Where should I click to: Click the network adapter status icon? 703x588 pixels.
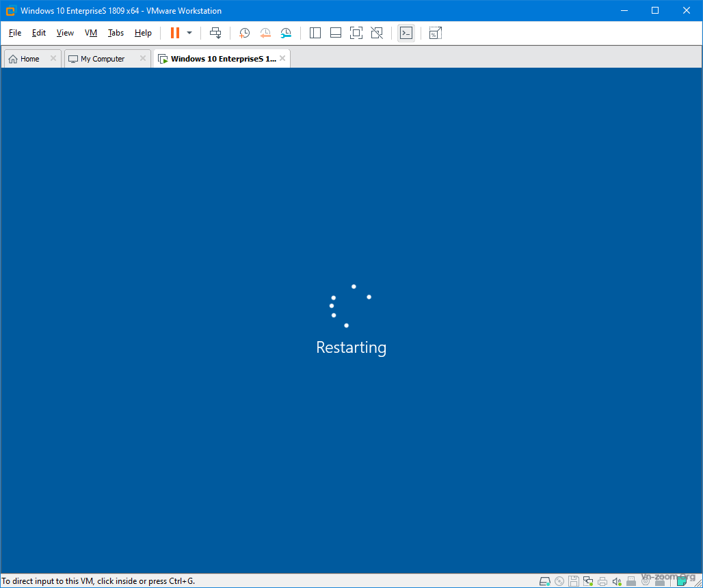pyautogui.click(x=588, y=581)
